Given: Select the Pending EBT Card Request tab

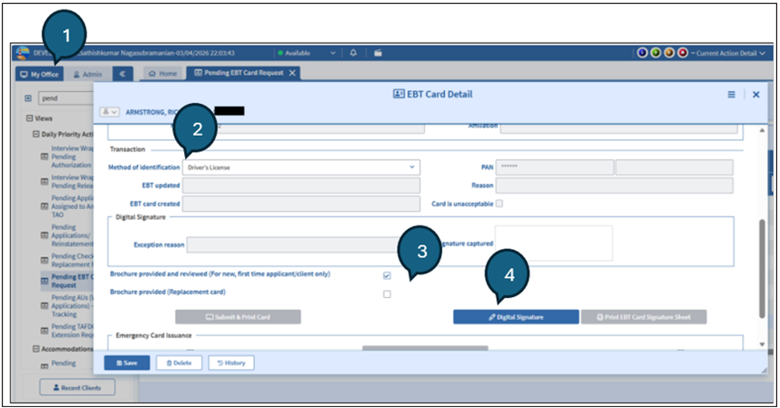Looking at the screenshot, I should coord(239,73).
